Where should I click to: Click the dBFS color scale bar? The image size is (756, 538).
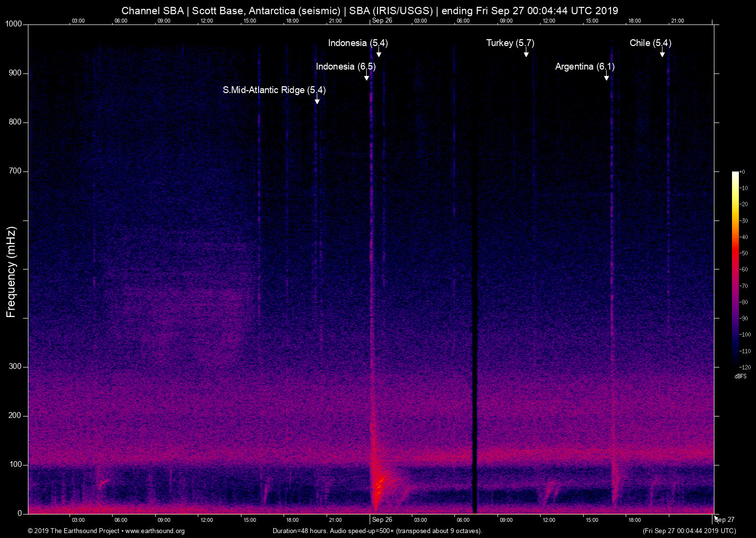[x=735, y=269]
